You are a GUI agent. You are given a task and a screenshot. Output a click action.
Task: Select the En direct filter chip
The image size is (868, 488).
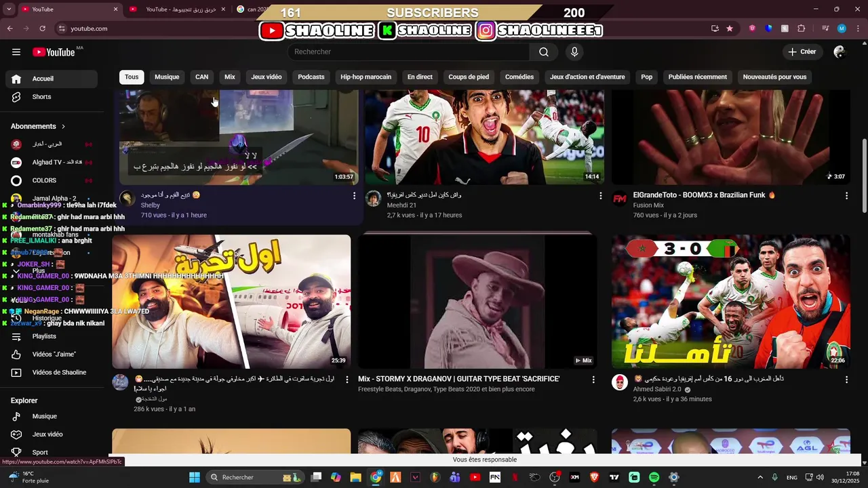click(x=420, y=77)
